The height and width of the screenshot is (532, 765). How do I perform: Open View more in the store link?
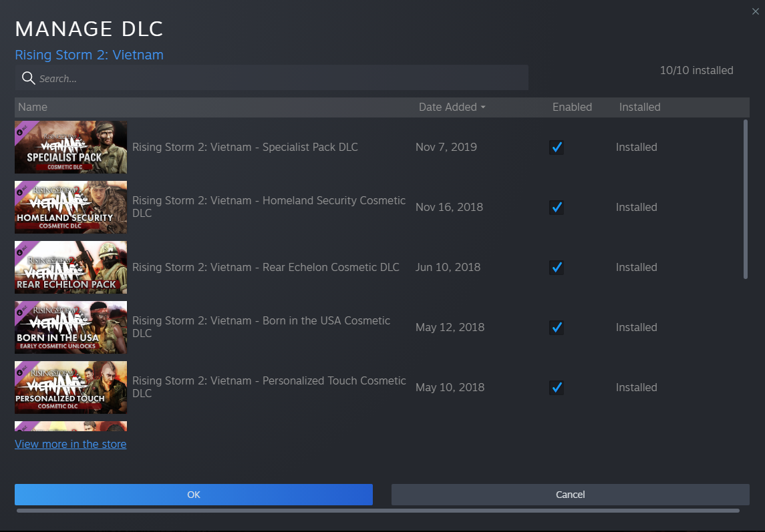coord(70,444)
